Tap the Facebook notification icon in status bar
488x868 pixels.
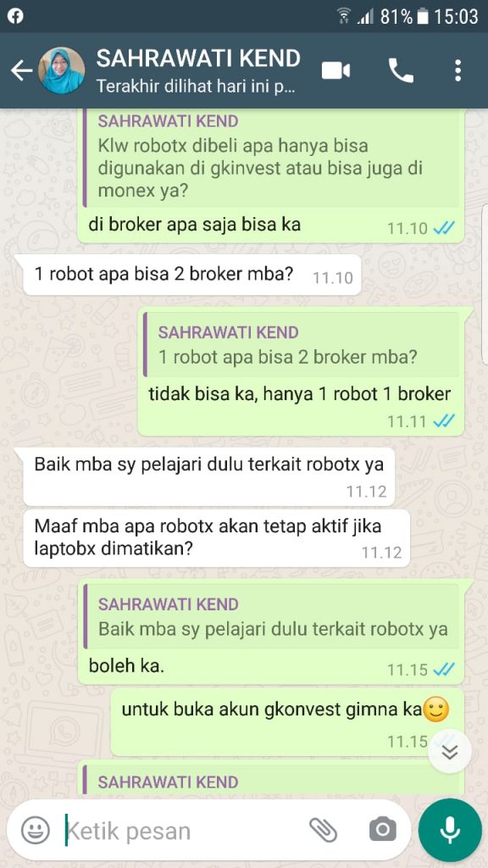pos(15,15)
